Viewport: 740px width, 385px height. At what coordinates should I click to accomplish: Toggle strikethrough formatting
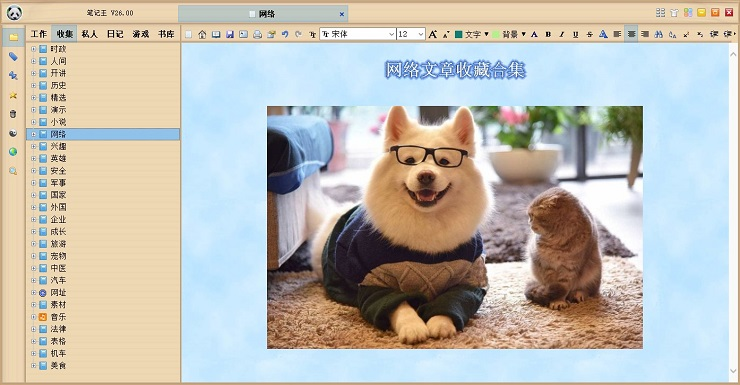(589, 34)
